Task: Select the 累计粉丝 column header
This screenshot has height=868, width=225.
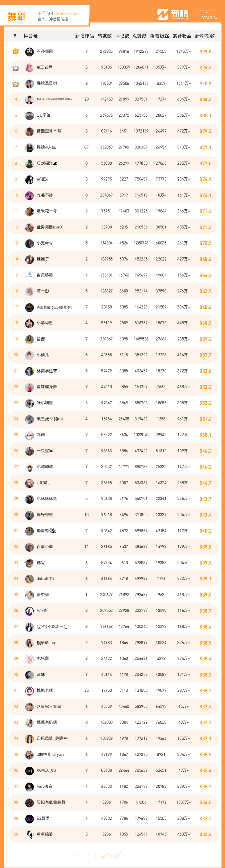Action: coord(182,36)
